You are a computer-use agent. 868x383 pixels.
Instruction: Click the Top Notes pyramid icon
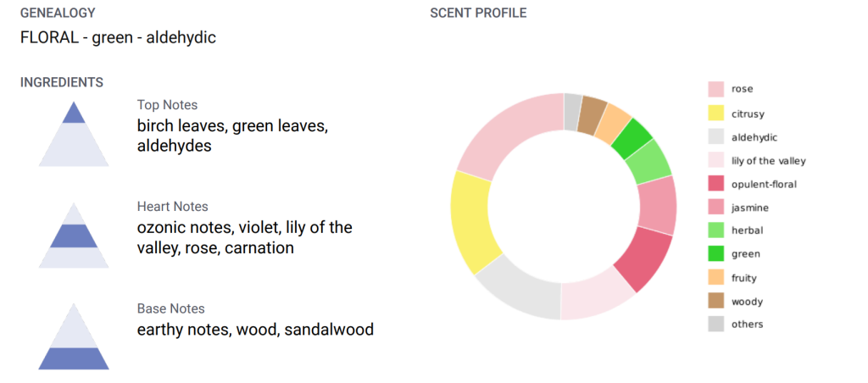pyautogui.click(x=73, y=134)
